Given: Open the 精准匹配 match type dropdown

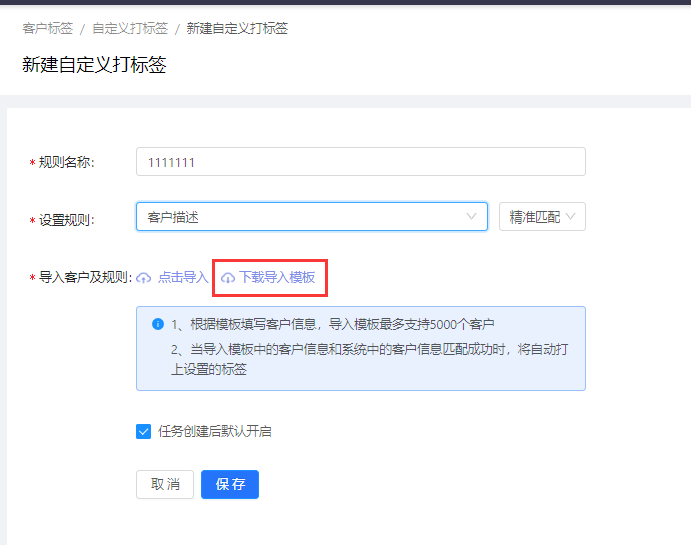Looking at the screenshot, I should pyautogui.click(x=542, y=217).
